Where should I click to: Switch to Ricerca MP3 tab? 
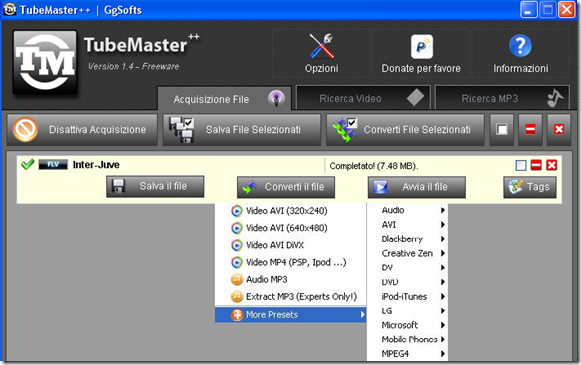pos(502,98)
